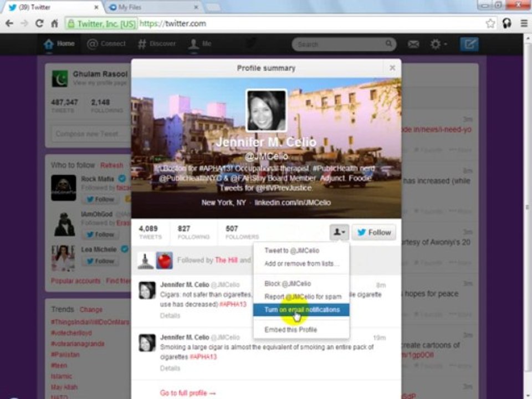
Task: Select Embed this Profile
Action: [301, 330]
